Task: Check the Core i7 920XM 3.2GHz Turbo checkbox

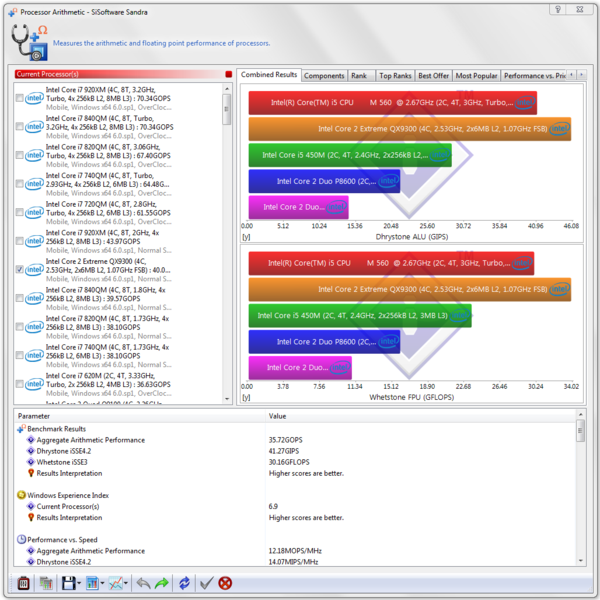Action: 20,98
